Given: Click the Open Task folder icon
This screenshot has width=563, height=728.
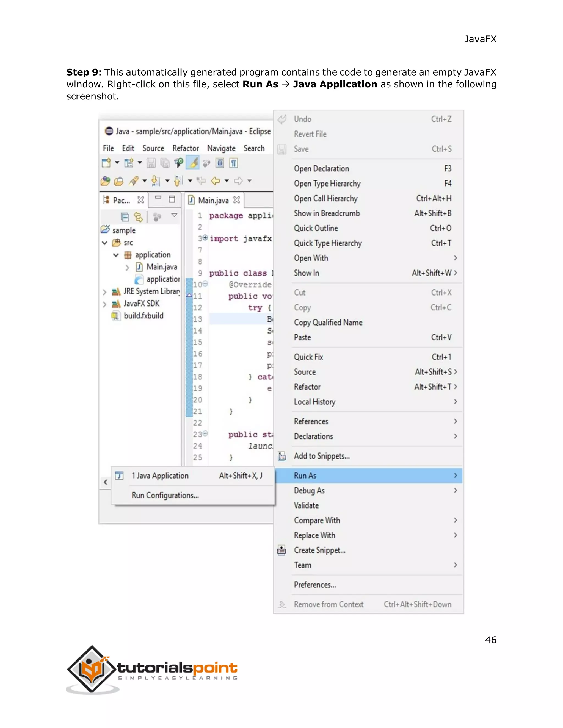Looking at the screenshot, I should coord(119,181).
